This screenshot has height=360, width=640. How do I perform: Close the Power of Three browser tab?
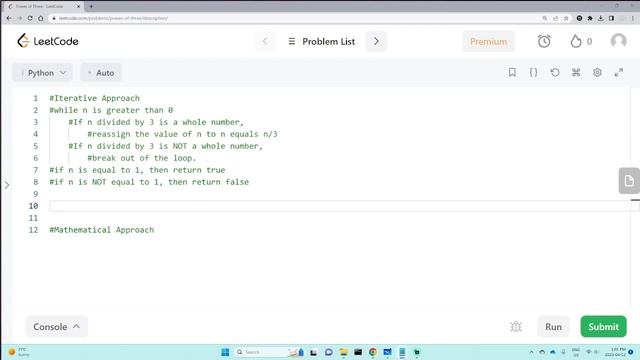point(79,6)
